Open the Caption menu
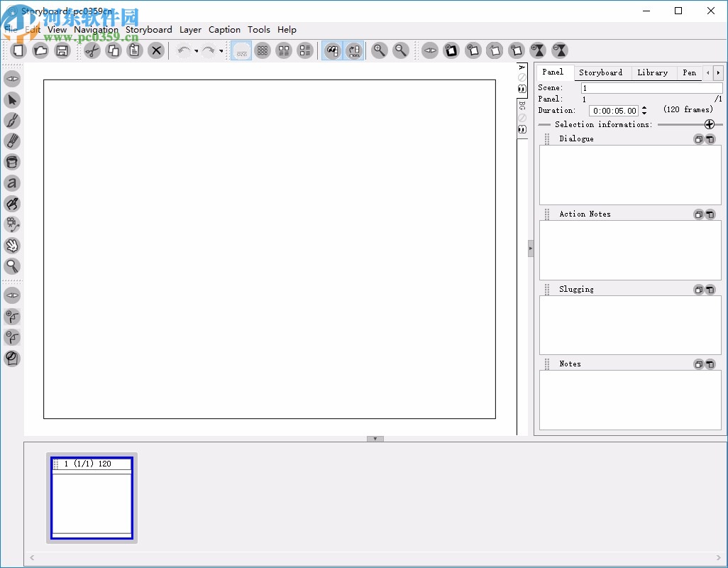 point(224,30)
